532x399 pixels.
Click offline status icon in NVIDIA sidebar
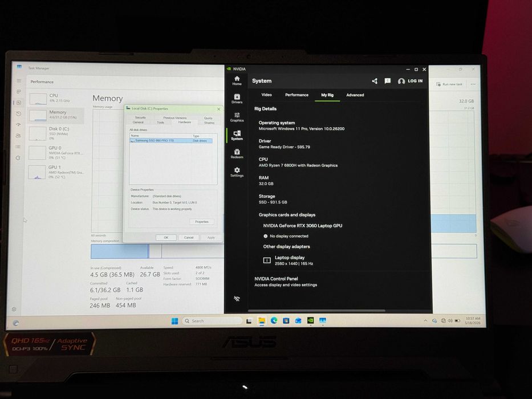tap(237, 299)
